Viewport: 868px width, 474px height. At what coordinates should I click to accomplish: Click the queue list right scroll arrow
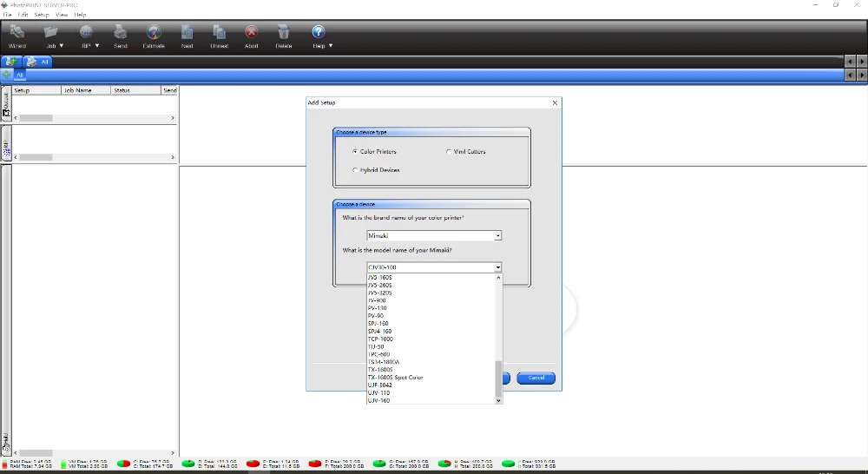click(x=173, y=118)
